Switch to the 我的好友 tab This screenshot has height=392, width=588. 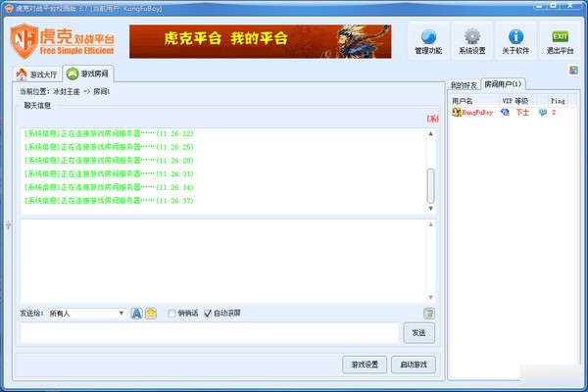464,85
